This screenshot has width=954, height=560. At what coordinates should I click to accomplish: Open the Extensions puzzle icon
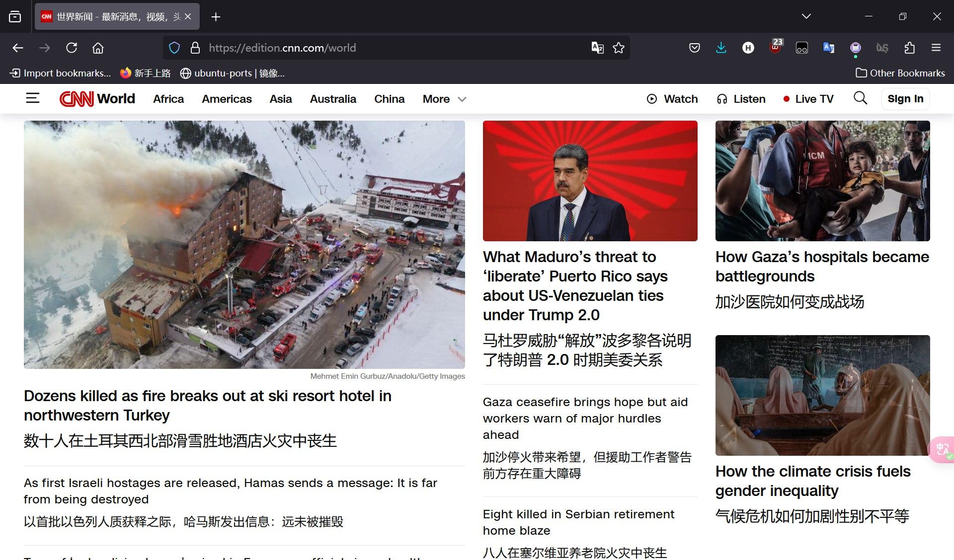pyautogui.click(x=909, y=48)
